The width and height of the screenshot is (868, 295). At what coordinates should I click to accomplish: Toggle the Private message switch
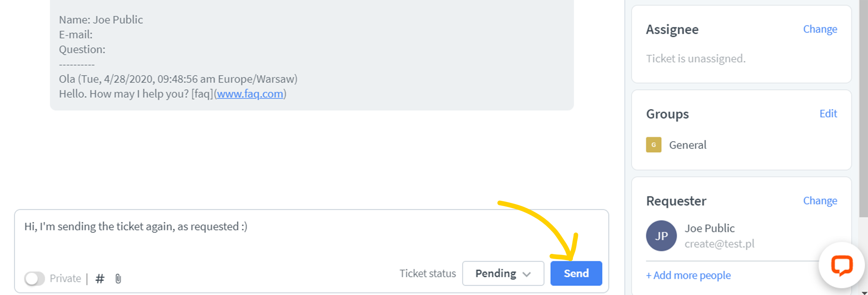(35, 279)
